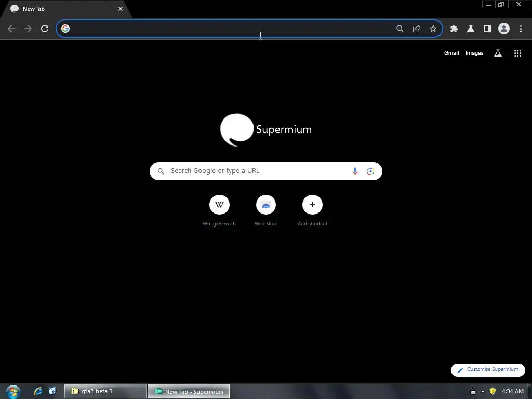Reload the page with the refresh icon
The image size is (532, 399).
[x=45, y=29]
